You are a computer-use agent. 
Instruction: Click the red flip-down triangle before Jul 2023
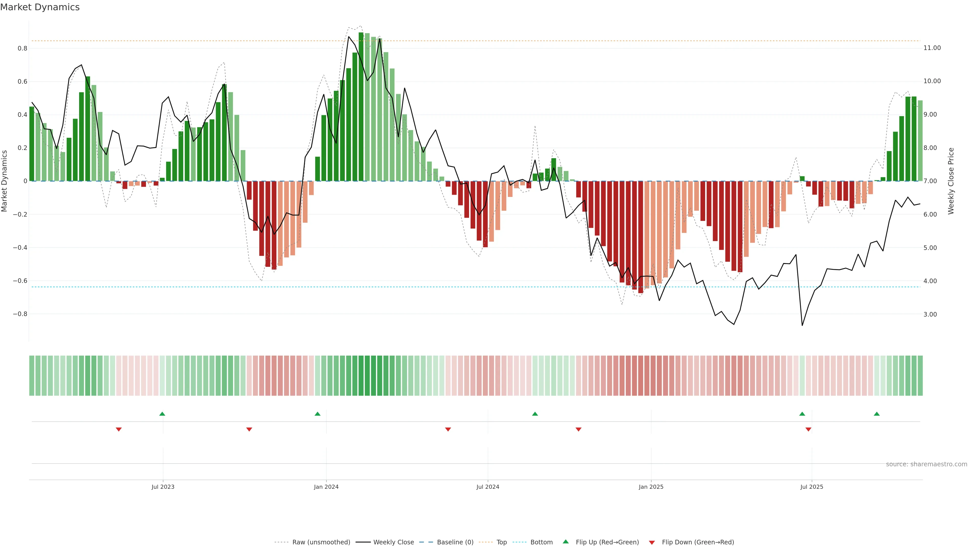(119, 429)
